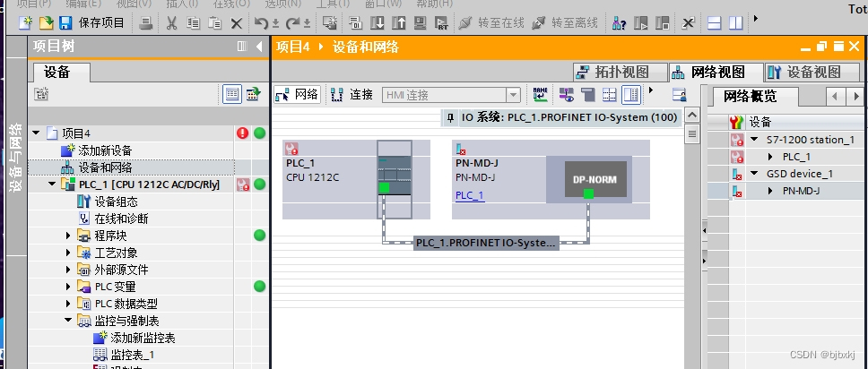Click the Open project icon
This screenshot has height=369, width=868.
click(46, 22)
